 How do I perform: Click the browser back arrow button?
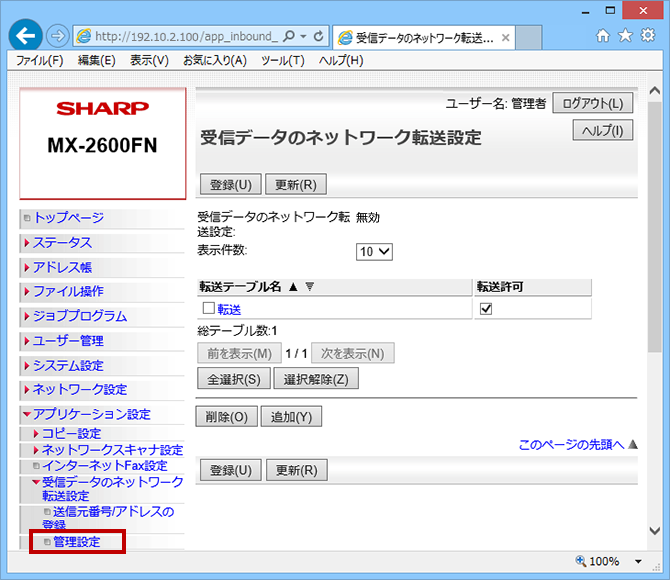pos(26,36)
